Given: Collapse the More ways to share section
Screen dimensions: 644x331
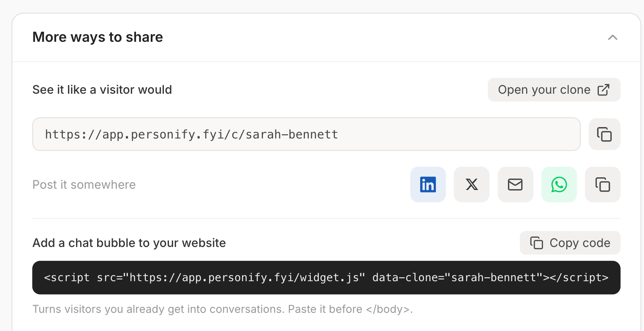Looking at the screenshot, I should pyautogui.click(x=612, y=37).
